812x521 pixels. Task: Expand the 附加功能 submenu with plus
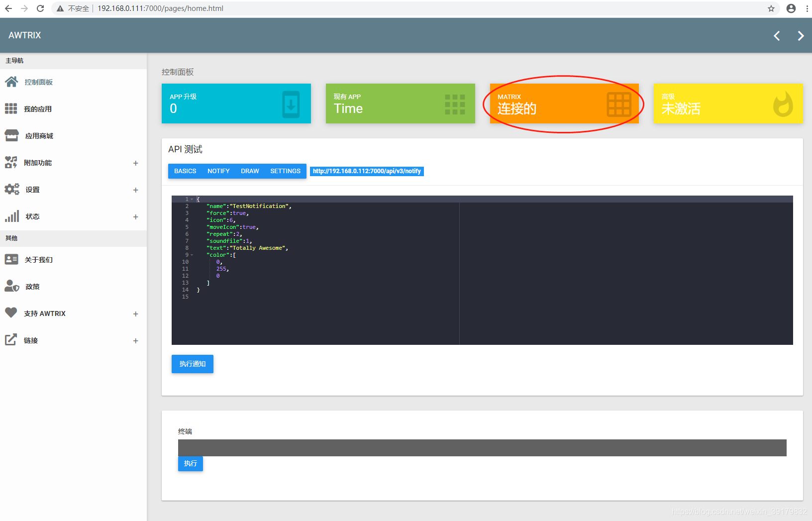[135, 163]
